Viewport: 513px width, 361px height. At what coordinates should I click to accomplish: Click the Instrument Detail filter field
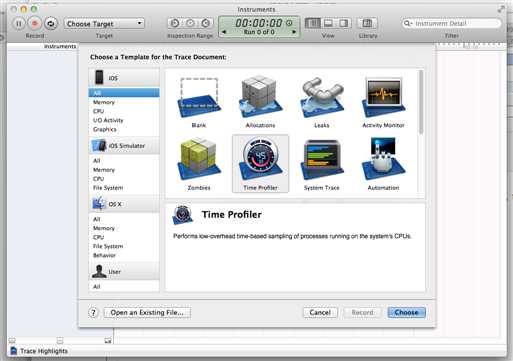[x=452, y=23]
